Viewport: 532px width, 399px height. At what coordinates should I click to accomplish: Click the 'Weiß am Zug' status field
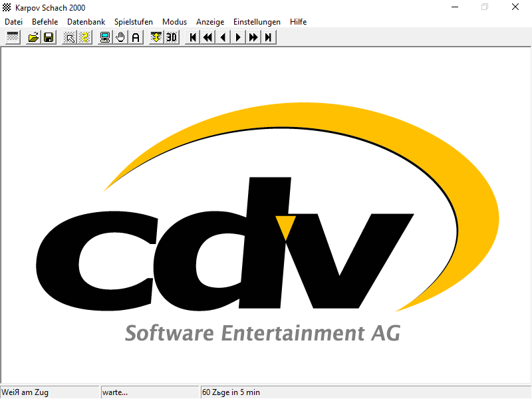click(49, 392)
